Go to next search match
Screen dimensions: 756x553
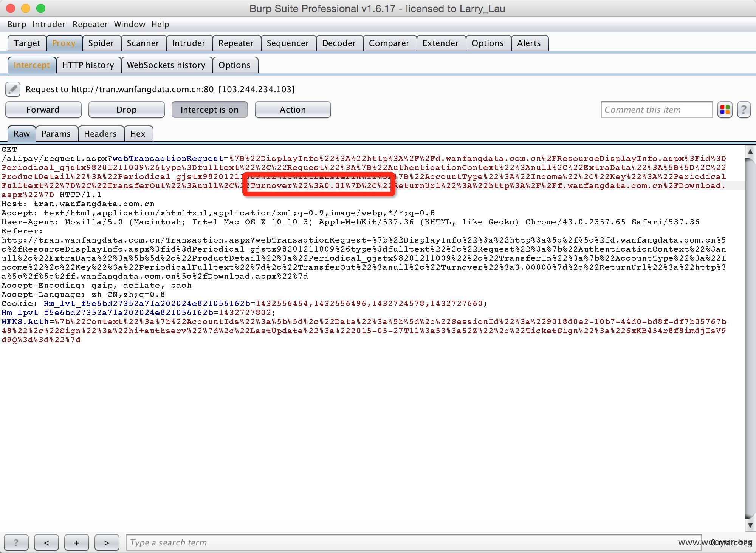(107, 543)
